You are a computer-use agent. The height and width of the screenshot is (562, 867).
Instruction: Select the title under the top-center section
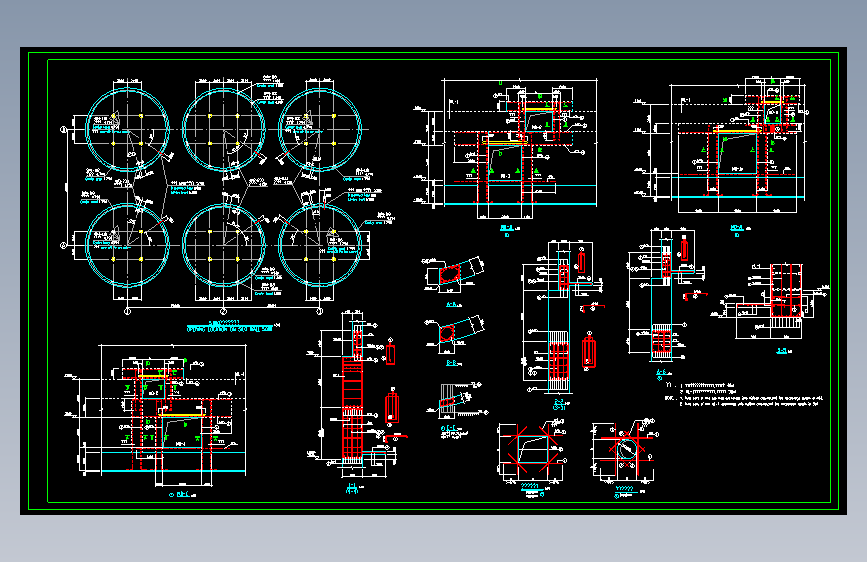[507, 227]
